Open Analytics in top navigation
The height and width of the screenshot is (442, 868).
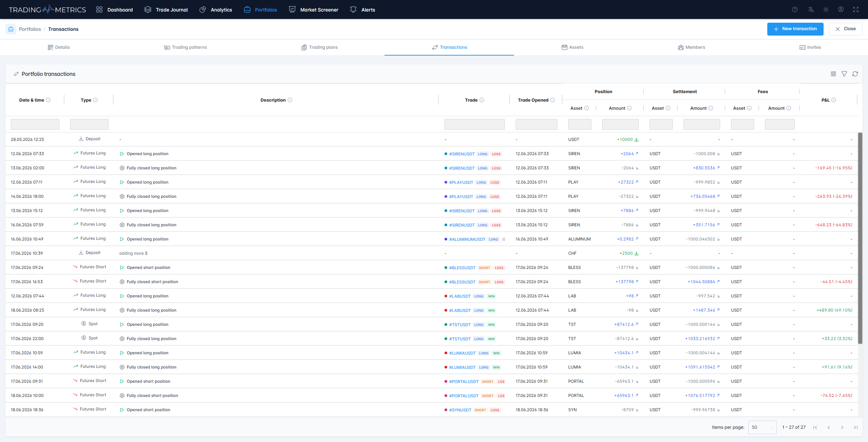pyautogui.click(x=216, y=9)
